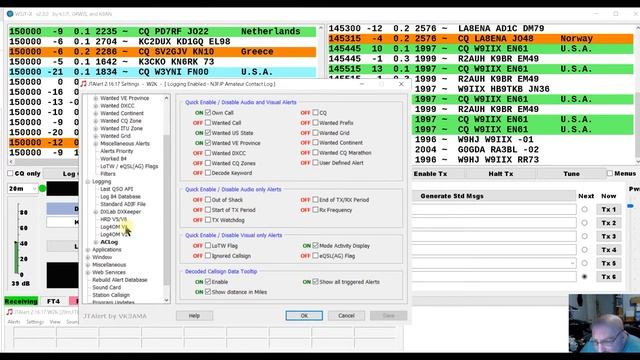Toggle the Menus checkbox in WSJT-X
640x360 pixels.
pyautogui.click(x=610, y=173)
